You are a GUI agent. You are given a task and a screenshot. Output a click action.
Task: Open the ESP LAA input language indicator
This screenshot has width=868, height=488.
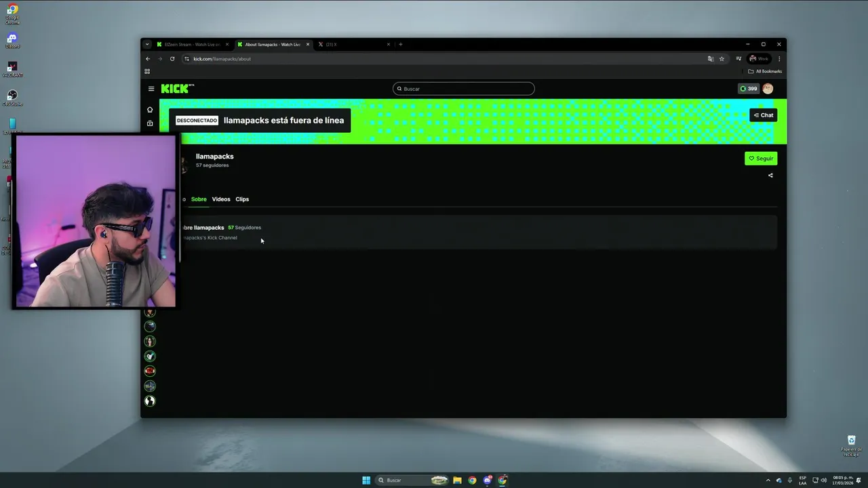point(803,481)
